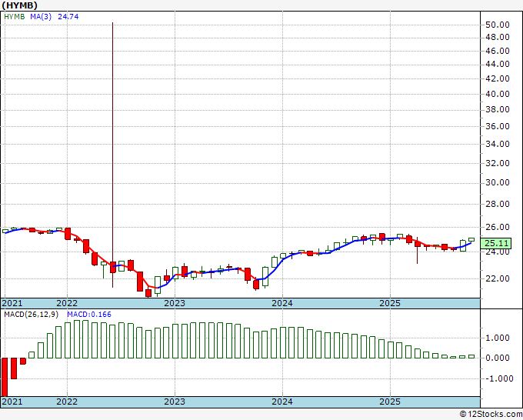Click the 12Stocks.com copyright link
This screenshot has height=420, width=523.
click(491, 415)
